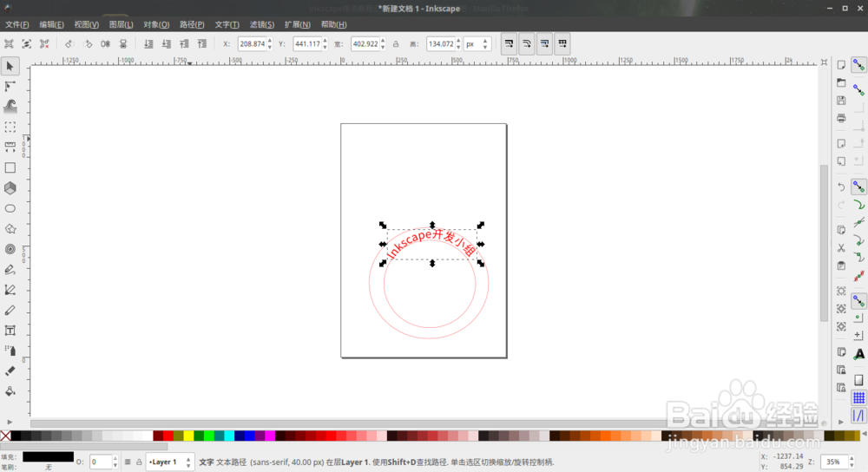Select the Zoom tool with dashed square

[10, 128]
